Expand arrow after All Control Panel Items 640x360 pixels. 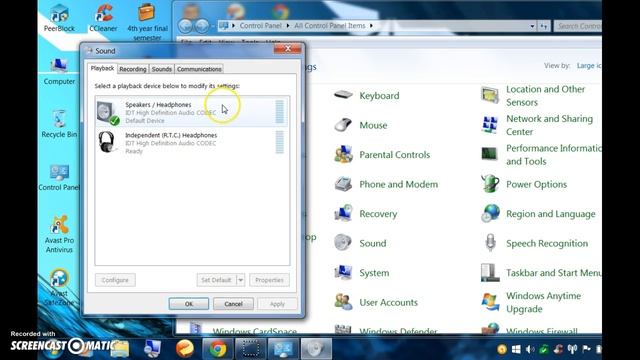pos(371,26)
